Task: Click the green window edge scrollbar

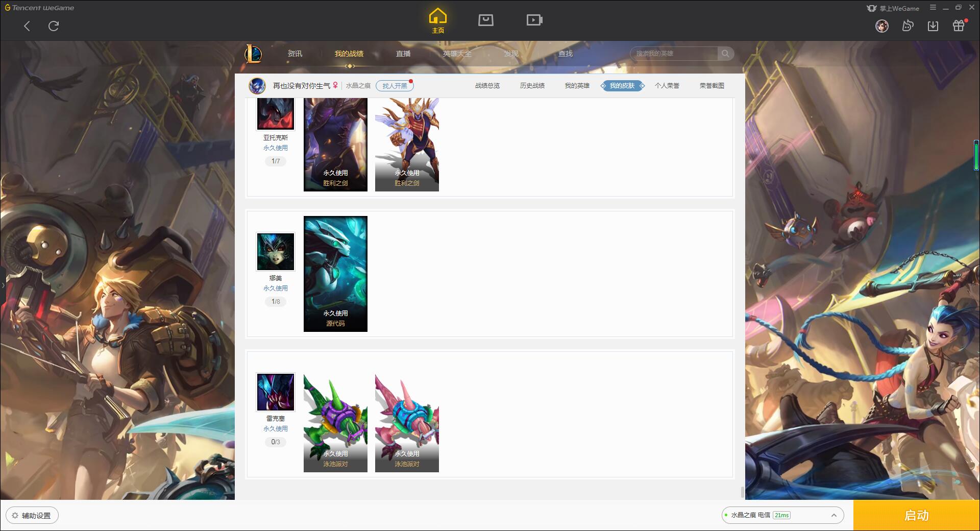Action: coord(976,156)
